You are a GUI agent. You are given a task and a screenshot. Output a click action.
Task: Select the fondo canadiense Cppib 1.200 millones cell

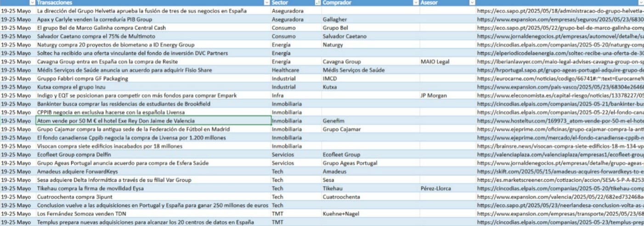tap(153, 137)
